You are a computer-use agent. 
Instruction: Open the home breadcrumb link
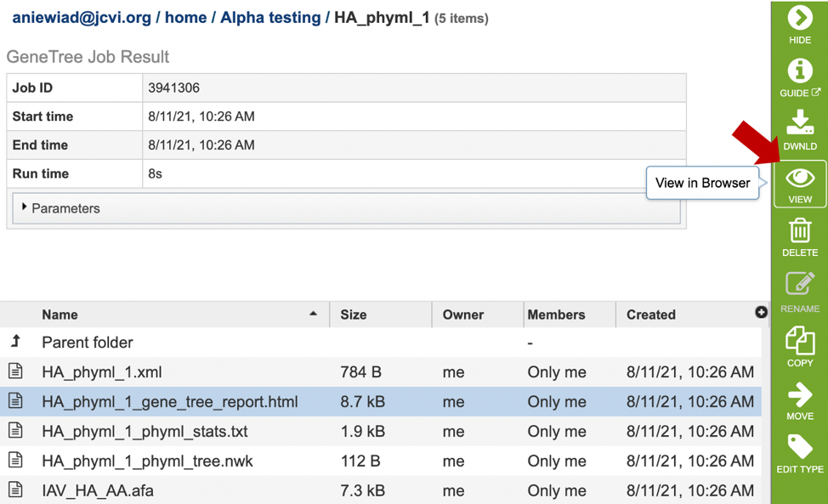185,17
